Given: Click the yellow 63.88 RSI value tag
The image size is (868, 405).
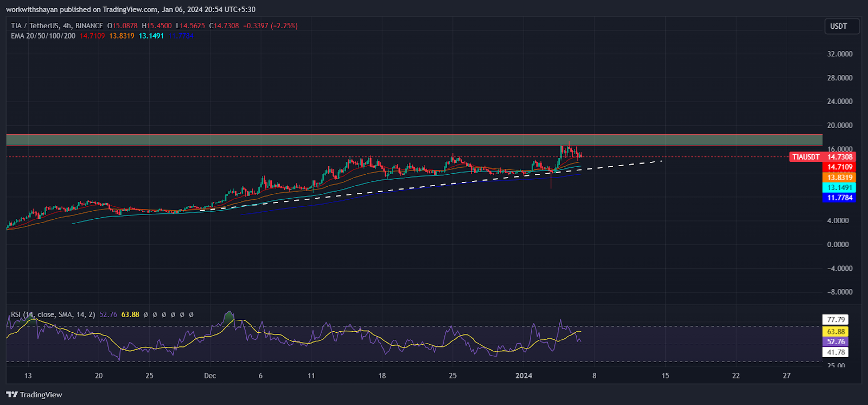Looking at the screenshot, I should point(835,332).
